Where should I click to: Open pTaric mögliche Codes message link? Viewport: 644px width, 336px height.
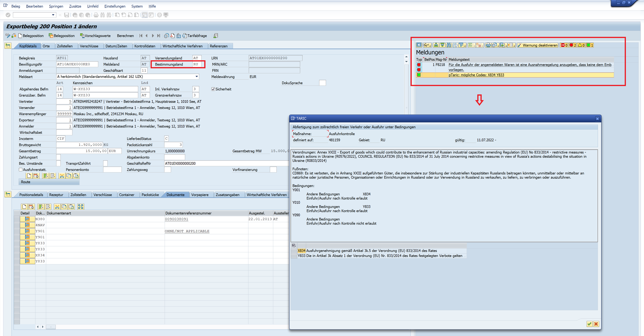[476, 75]
